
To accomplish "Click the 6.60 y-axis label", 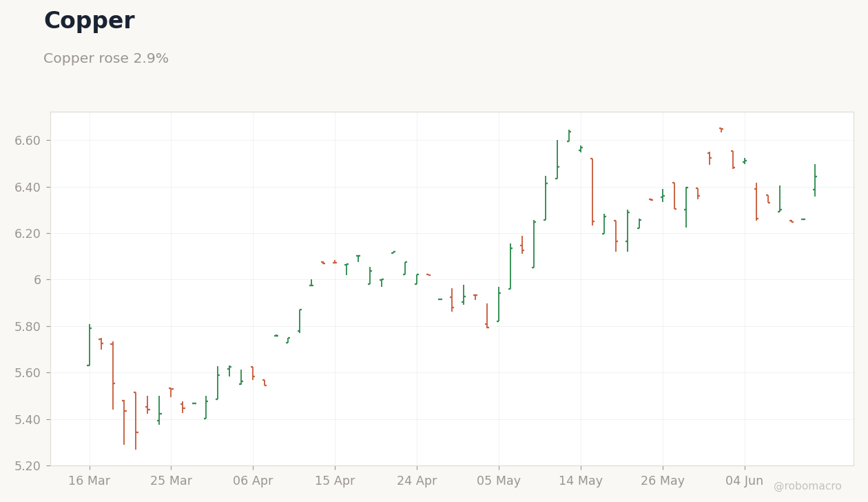I will 28,141.
